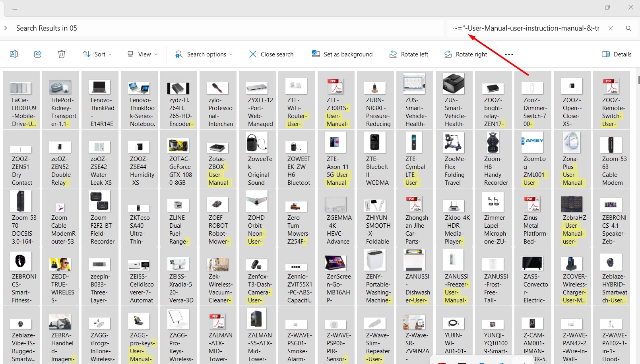Click Set as background
The height and width of the screenshot is (364, 640).
pos(342,54)
